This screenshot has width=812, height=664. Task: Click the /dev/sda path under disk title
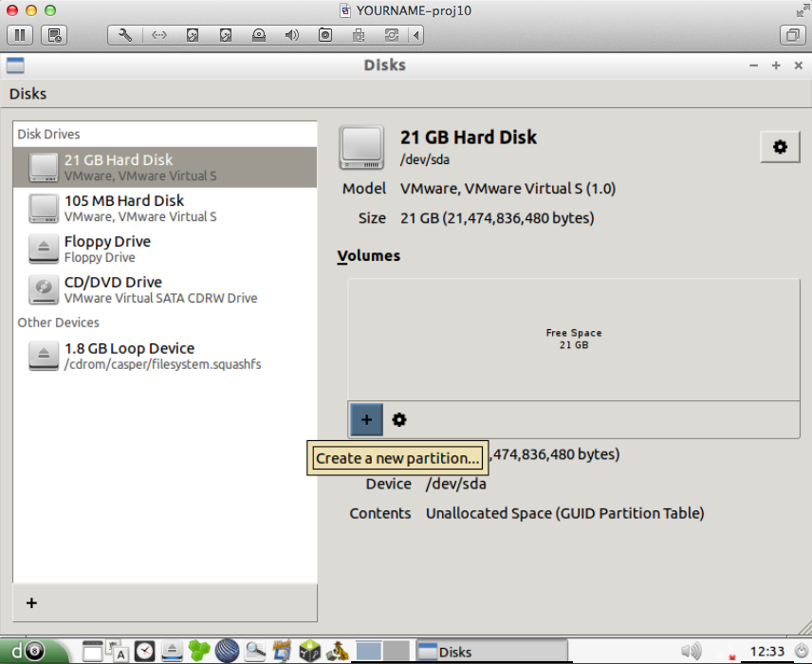coord(425,159)
